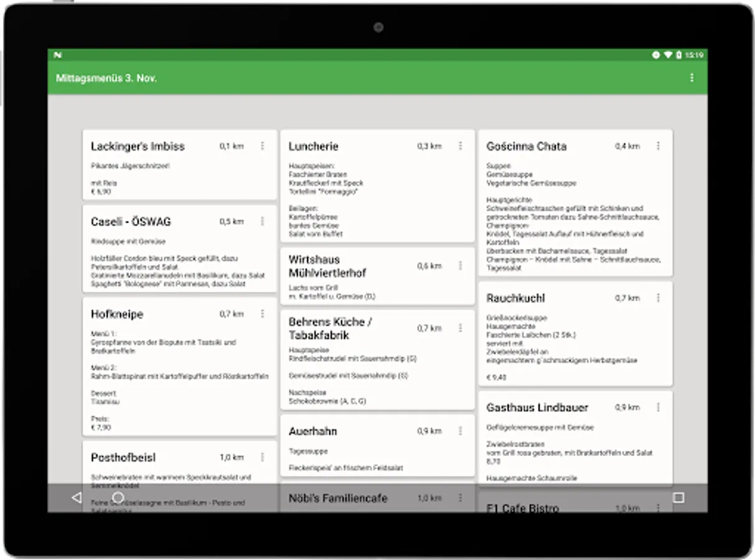
Task: Tap the notification icon in status bar
Action: (58, 55)
